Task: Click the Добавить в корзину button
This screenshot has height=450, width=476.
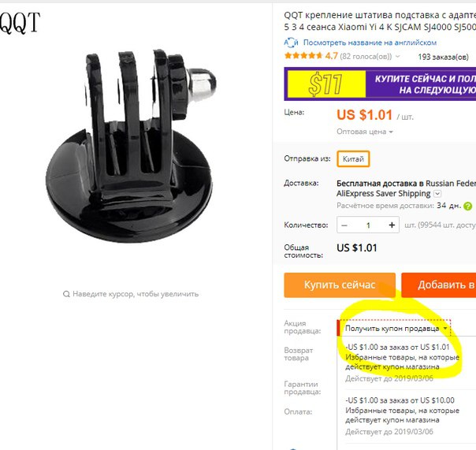Action: (439, 285)
